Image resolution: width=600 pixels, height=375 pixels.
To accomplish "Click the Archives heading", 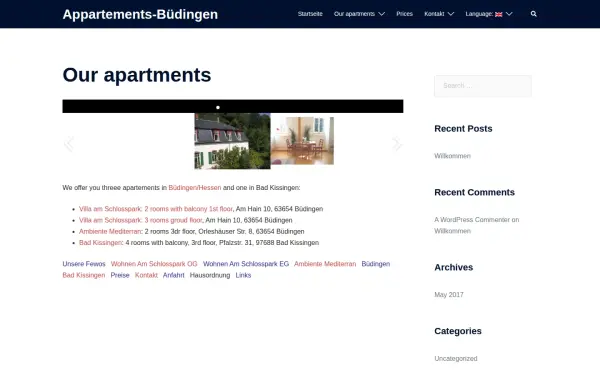I will click(x=453, y=267).
